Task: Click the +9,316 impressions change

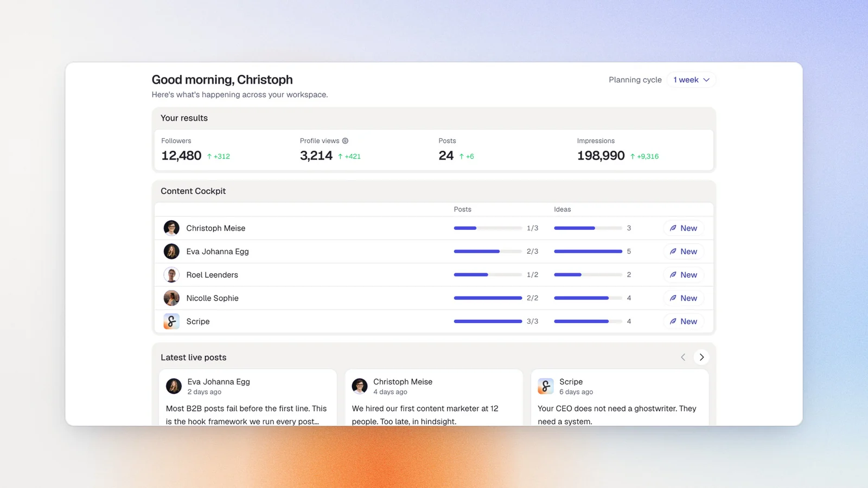Action: pos(644,156)
